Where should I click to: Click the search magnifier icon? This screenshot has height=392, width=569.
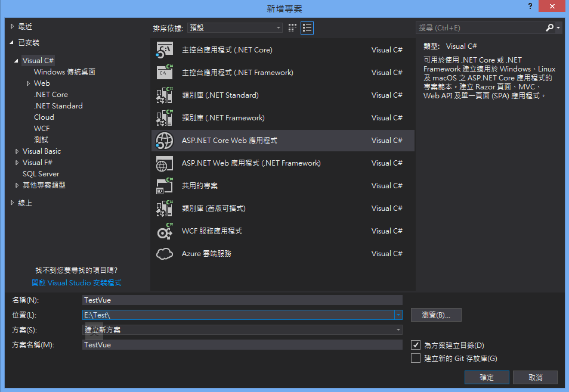pyautogui.click(x=549, y=27)
